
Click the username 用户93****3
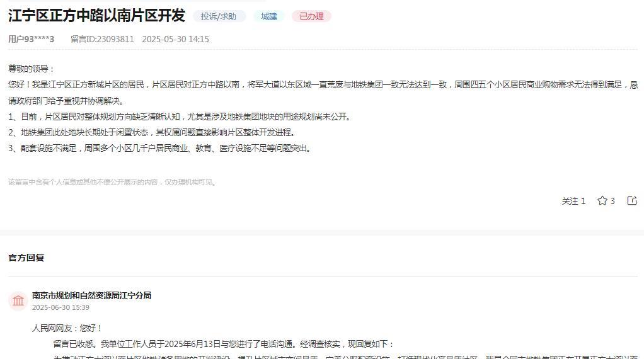32,40
